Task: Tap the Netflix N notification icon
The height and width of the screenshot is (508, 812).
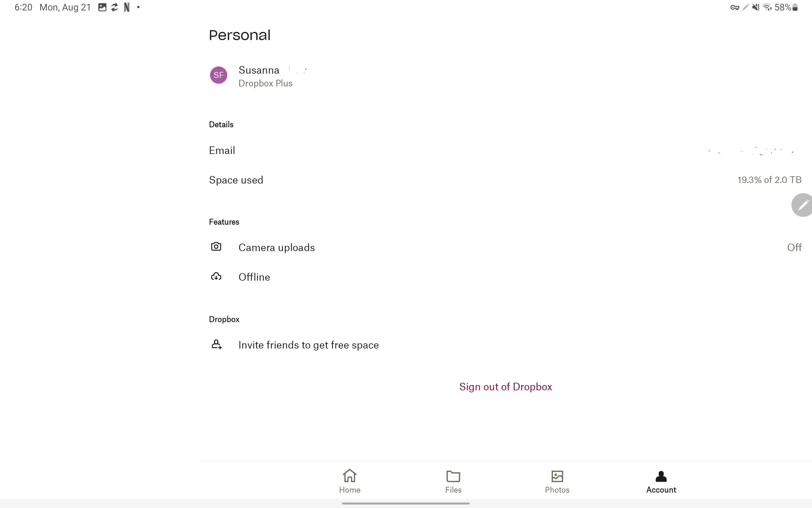Action: (x=127, y=7)
